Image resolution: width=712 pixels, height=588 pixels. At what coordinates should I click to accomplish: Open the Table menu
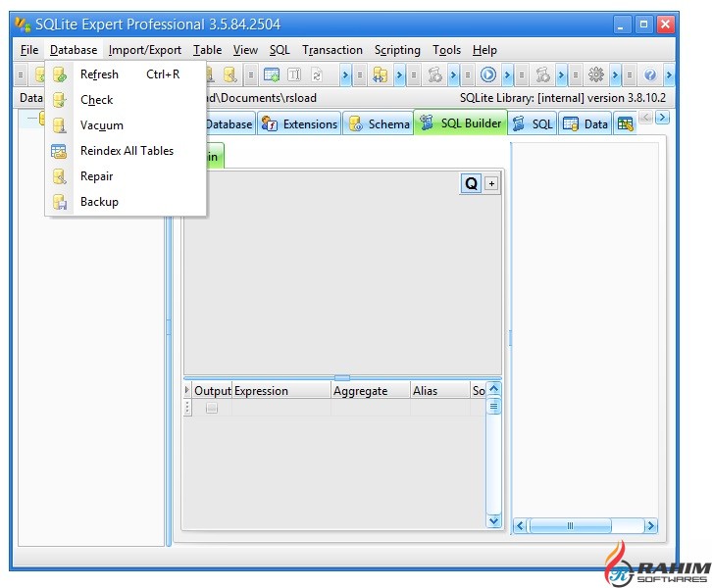208,50
